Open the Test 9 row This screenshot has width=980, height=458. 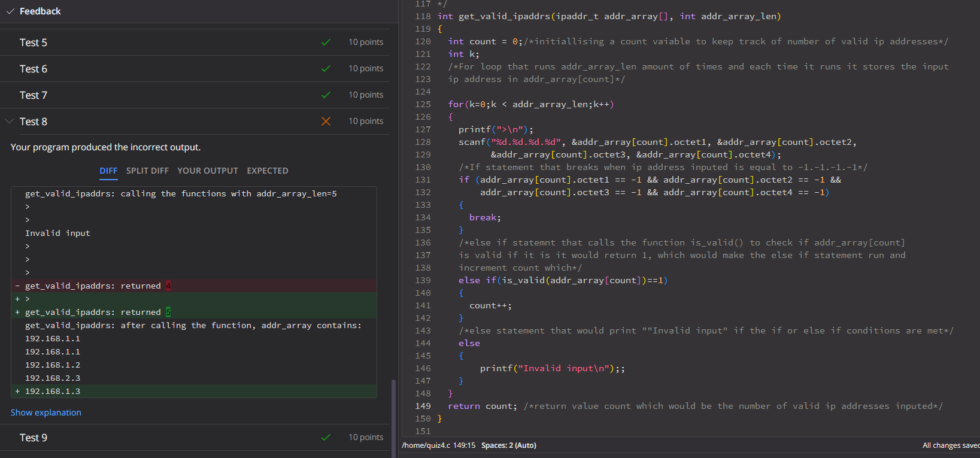click(195, 438)
